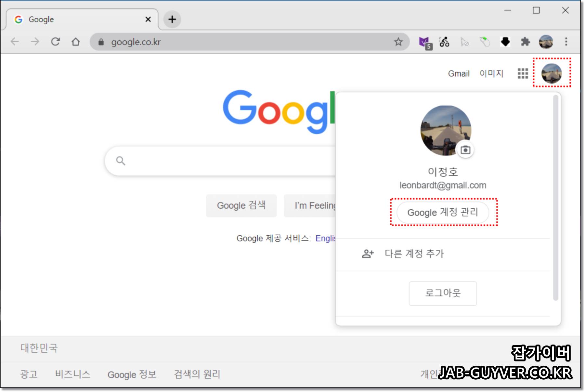Open the Gmail link
The image size is (585, 392).
(459, 73)
